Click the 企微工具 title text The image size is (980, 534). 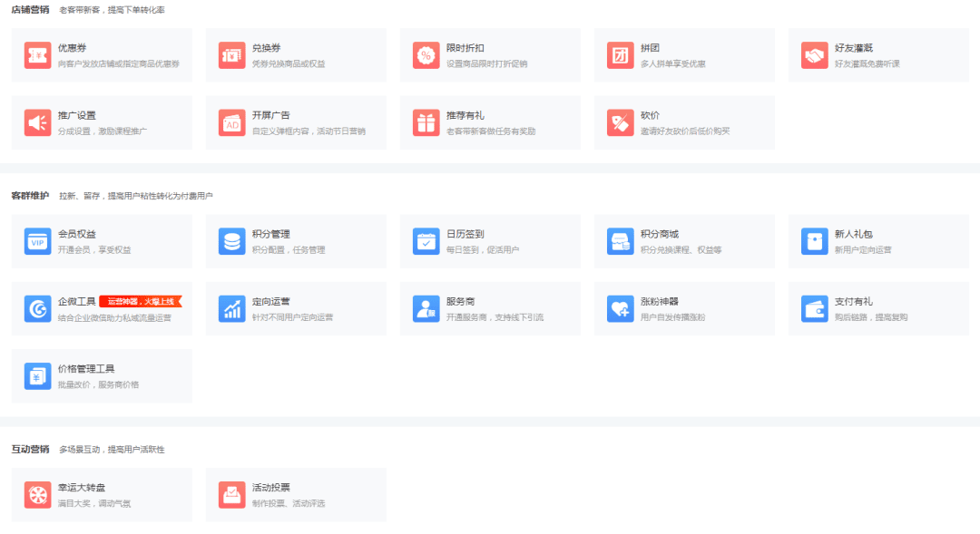tap(77, 302)
